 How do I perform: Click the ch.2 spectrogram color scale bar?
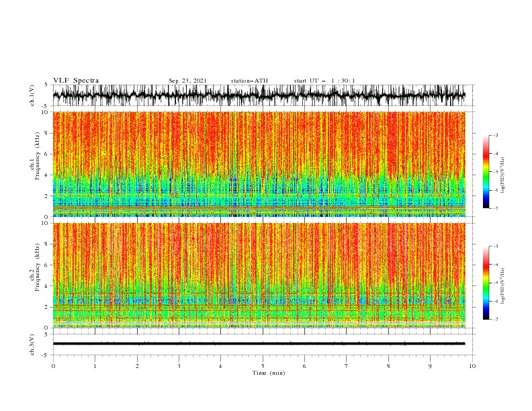pyautogui.click(x=486, y=283)
